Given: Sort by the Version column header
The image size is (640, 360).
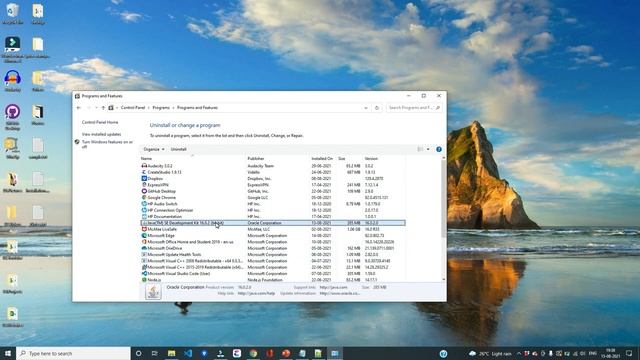Looking at the screenshot, I should click(x=384, y=158).
